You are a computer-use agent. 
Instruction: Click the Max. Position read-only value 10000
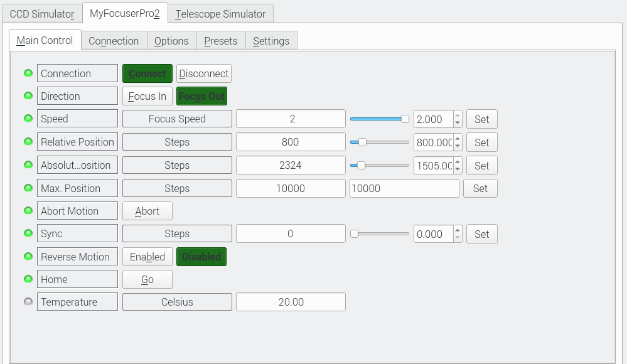tap(291, 188)
